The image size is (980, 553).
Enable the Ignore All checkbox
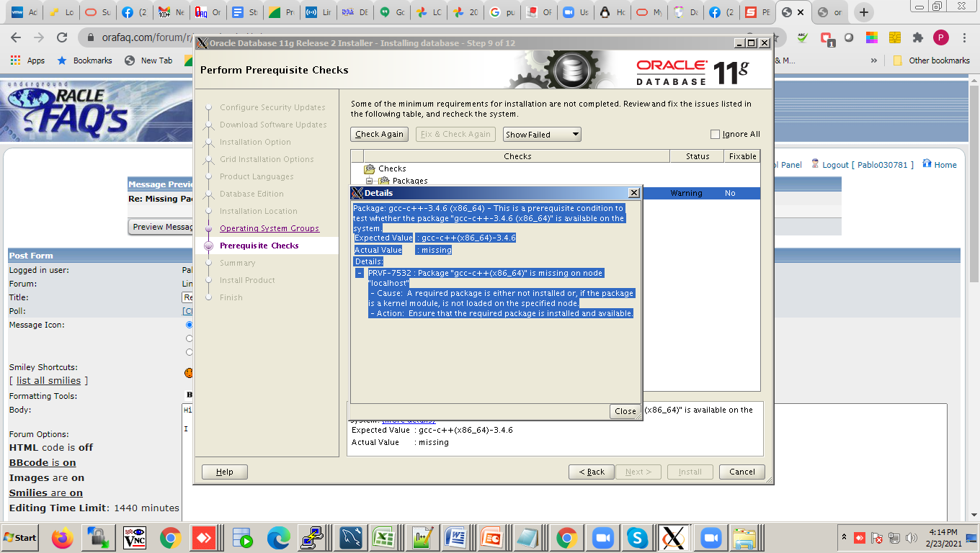(x=715, y=134)
